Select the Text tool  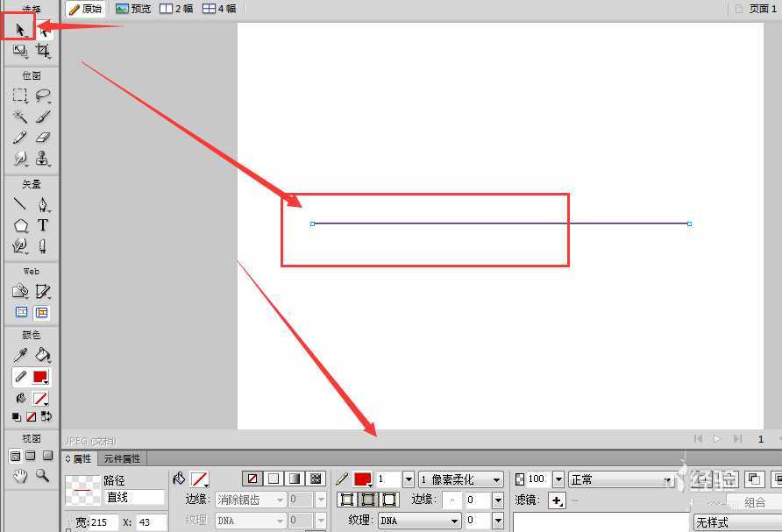point(42,225)
